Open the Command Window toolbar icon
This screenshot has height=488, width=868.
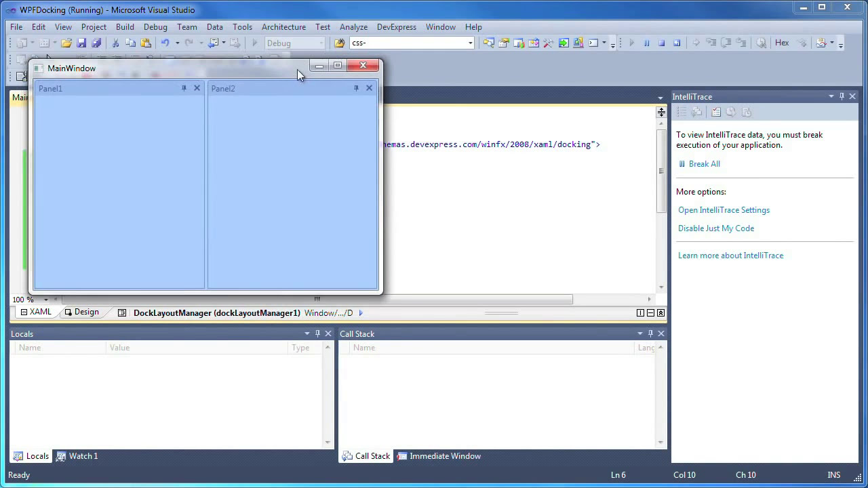pyautogui.click(x=593, y=43)
